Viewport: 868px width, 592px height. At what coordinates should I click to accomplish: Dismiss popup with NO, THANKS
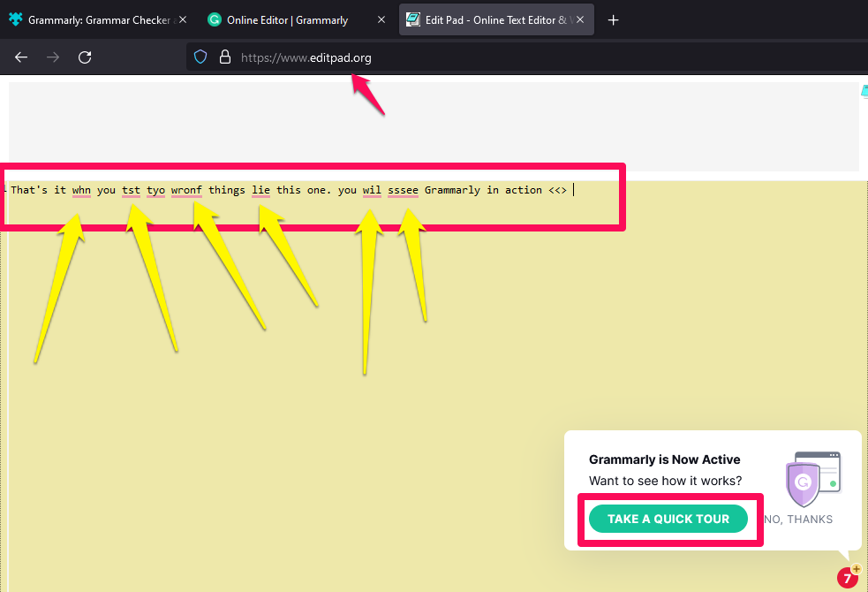tap(798, 520)
